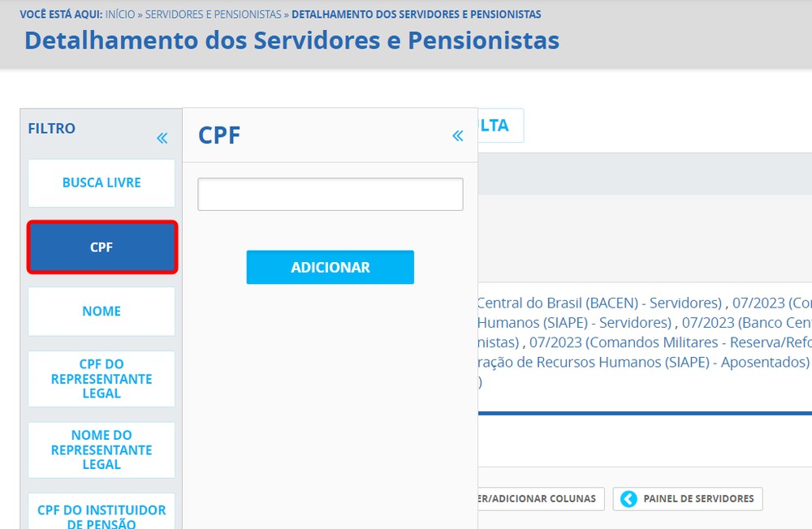Viewport: 812px width, 529px height.
Task: Collapse the CPF panel using the chevron
Action: [x=456, y=135]
